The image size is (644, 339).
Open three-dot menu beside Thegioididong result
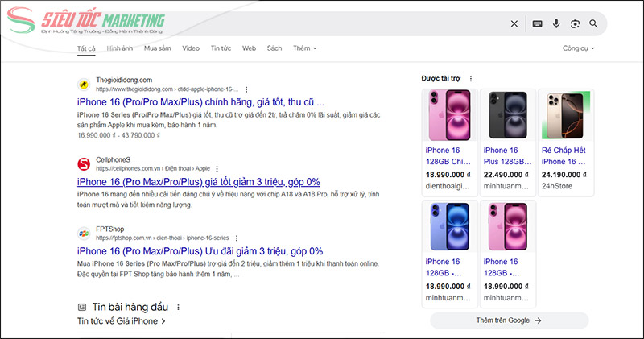point(246,89)
